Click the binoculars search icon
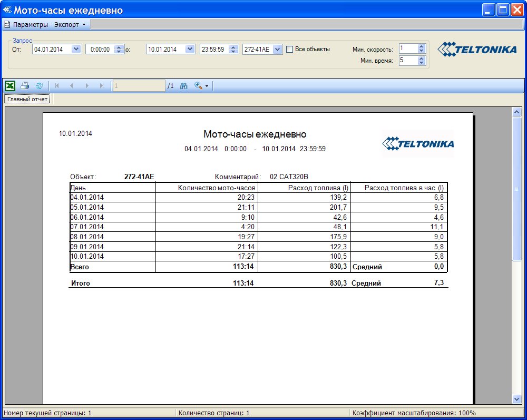Screen dimensions: 527x420 [x=184, y=85]
